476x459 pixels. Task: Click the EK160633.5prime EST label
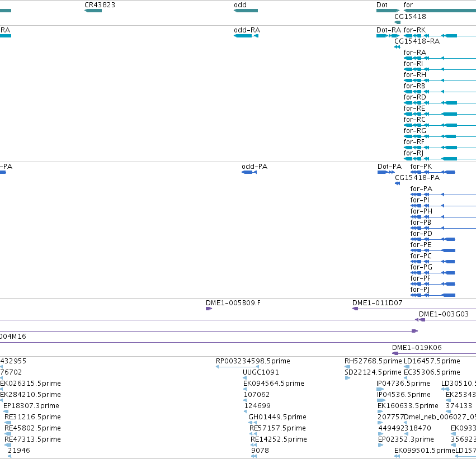pos(408,406)
